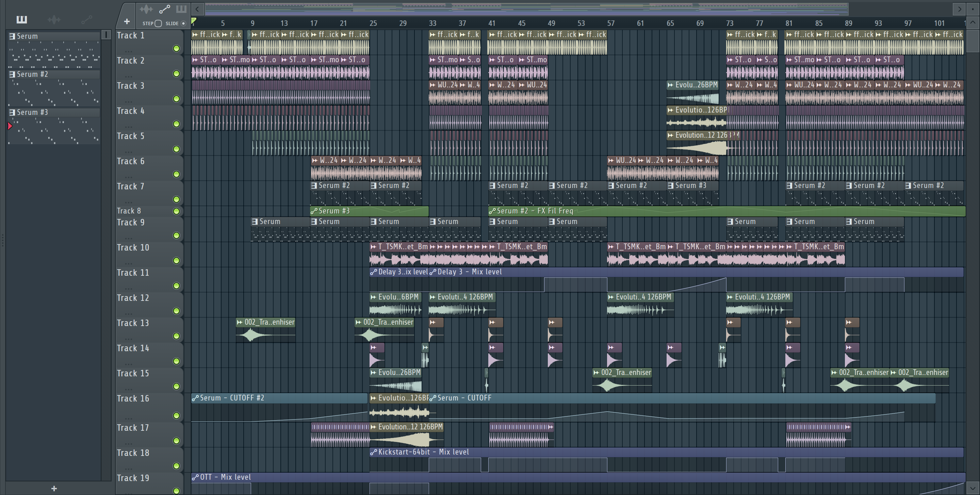Mute Track 14 with its green LED
The image size is (980, 495).
pos(176,361)
